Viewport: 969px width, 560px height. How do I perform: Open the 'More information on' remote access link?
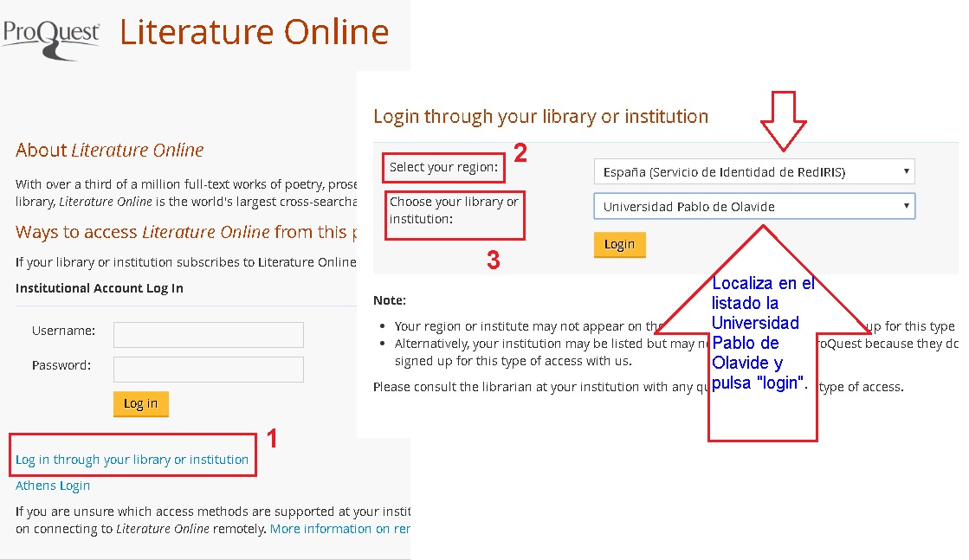pyautogui.click(x=338, y=529)
